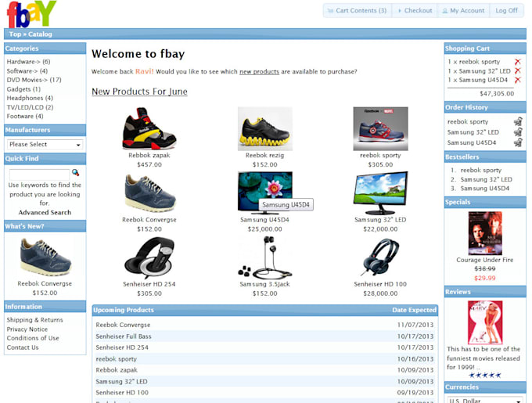This screenshot has width=532, height=403.
Task: Open Courage Under Fire cover in Specials
Action: 485,233
